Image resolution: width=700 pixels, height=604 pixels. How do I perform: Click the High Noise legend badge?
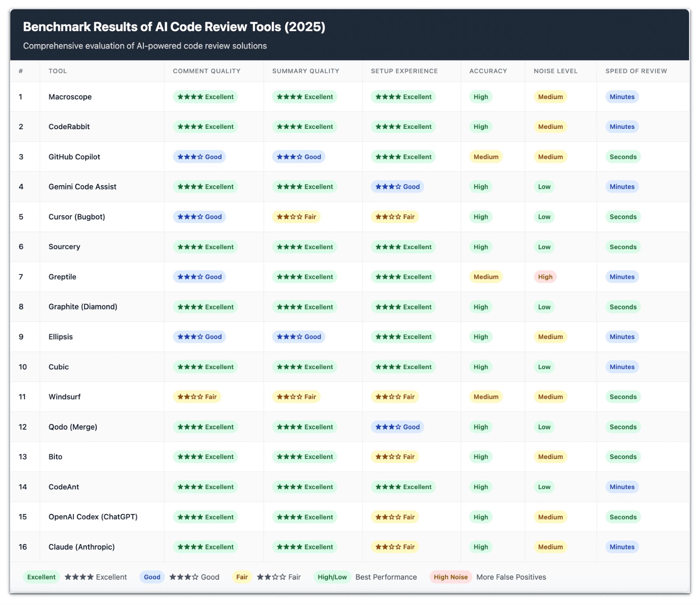[x=450, y=577]
